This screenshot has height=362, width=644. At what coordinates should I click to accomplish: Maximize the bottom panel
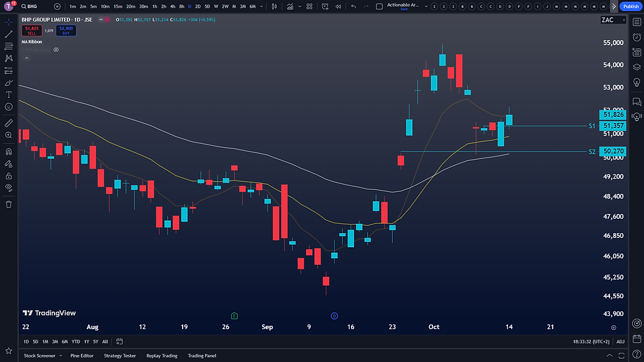[x=622, y=355]
